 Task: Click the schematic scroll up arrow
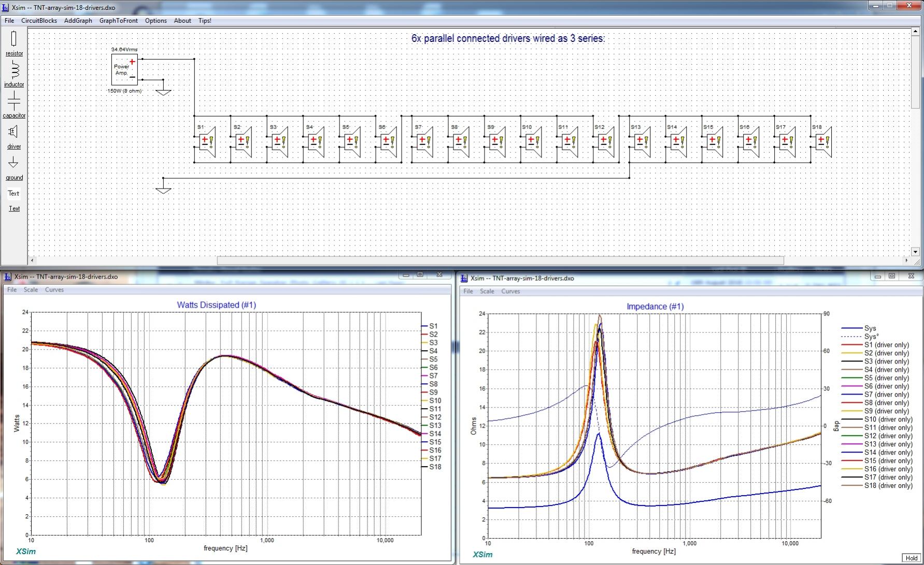click(x=916, y=31)
